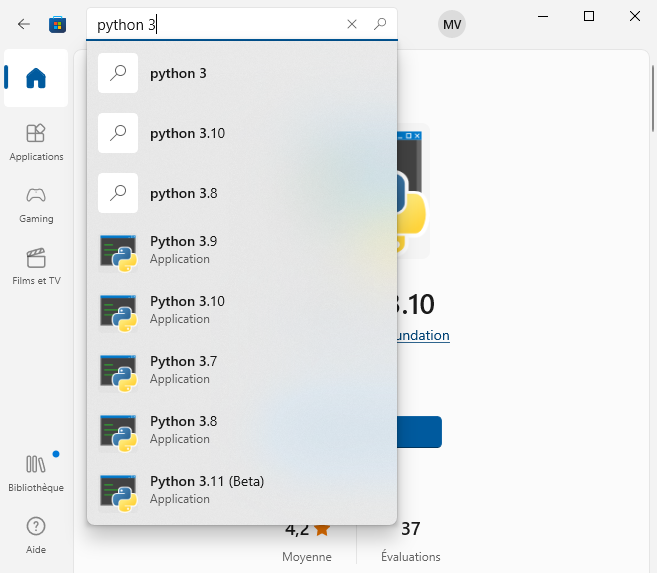The height and width of the screenshot is (573, 657).
Task: Minimize the Microsoft Store window
Action: coord(543,16)
